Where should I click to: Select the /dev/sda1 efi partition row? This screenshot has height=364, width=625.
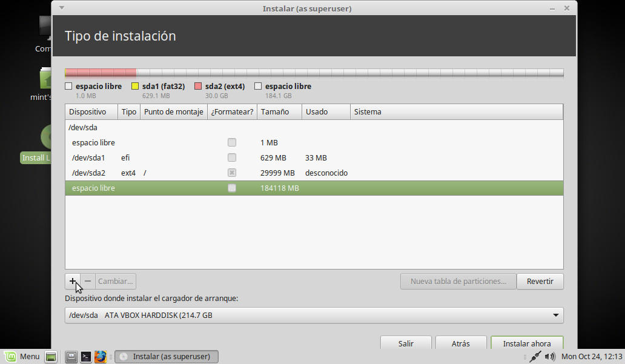click(182, 157)
